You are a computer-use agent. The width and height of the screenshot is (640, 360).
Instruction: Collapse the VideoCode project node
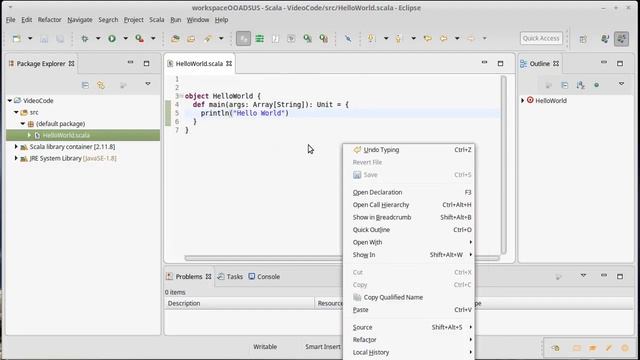click(x=10, y=100)
